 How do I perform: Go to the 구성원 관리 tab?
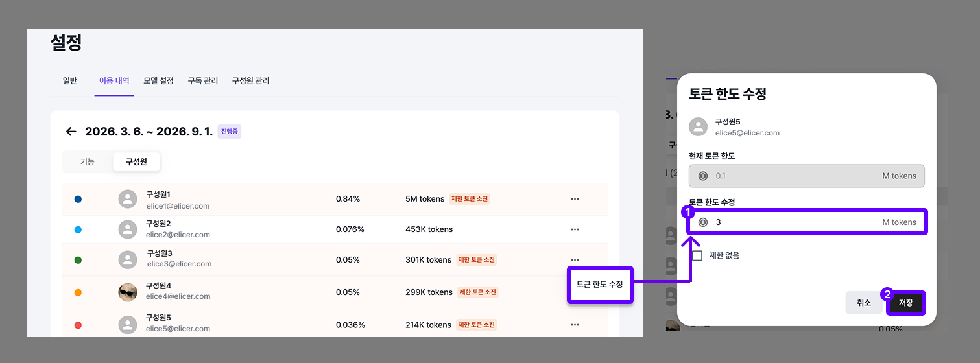click(250, 81)
